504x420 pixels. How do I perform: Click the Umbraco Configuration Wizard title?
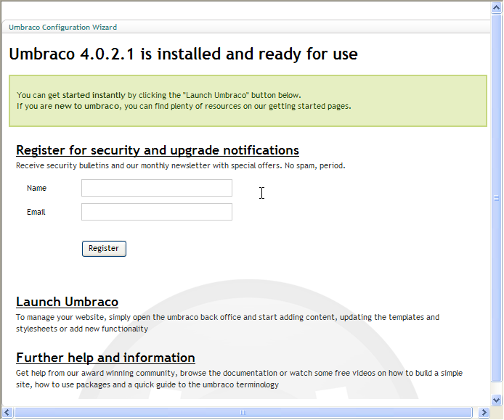pos(62,28)
